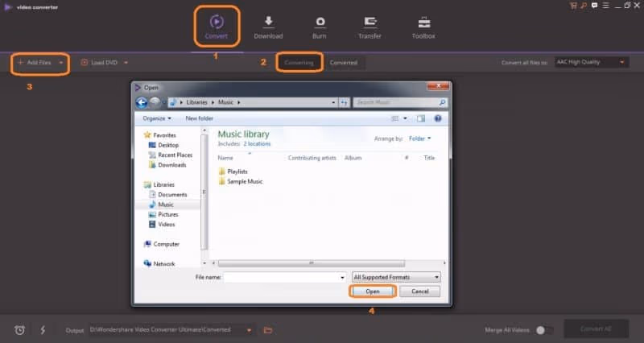The width and height of the screenshot is (644, 343).
Task: Click the shopping cart icon
Action: click(x=573, y=5)
